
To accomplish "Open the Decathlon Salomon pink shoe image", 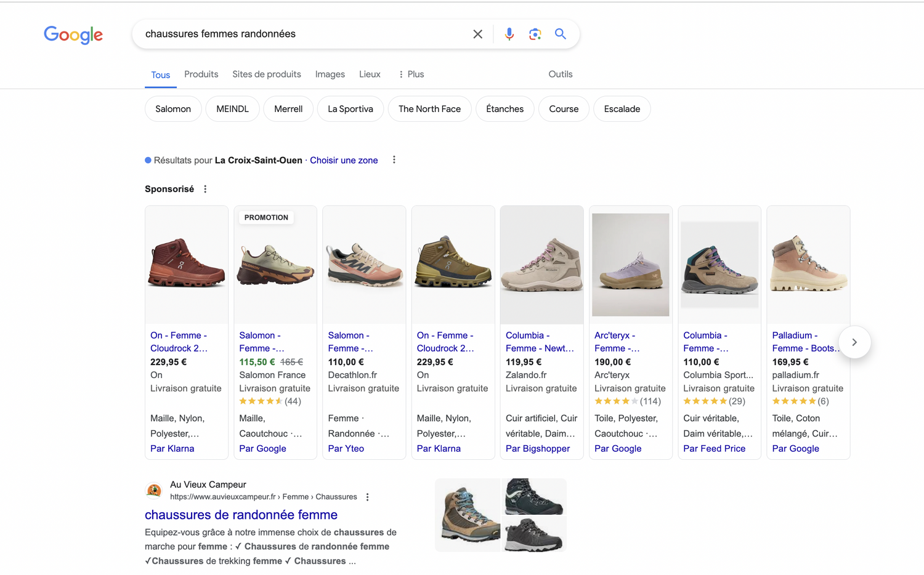I will (x=364, y=265).
